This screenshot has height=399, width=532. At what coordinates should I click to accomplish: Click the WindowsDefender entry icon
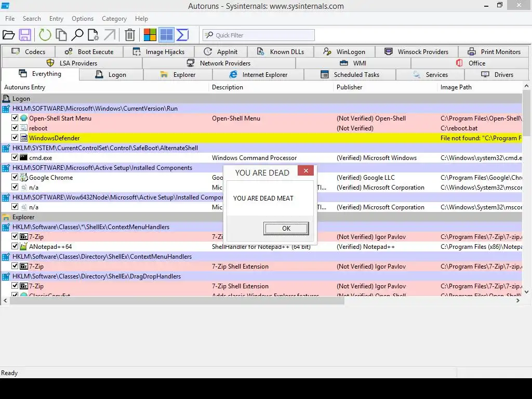[24, 138]
